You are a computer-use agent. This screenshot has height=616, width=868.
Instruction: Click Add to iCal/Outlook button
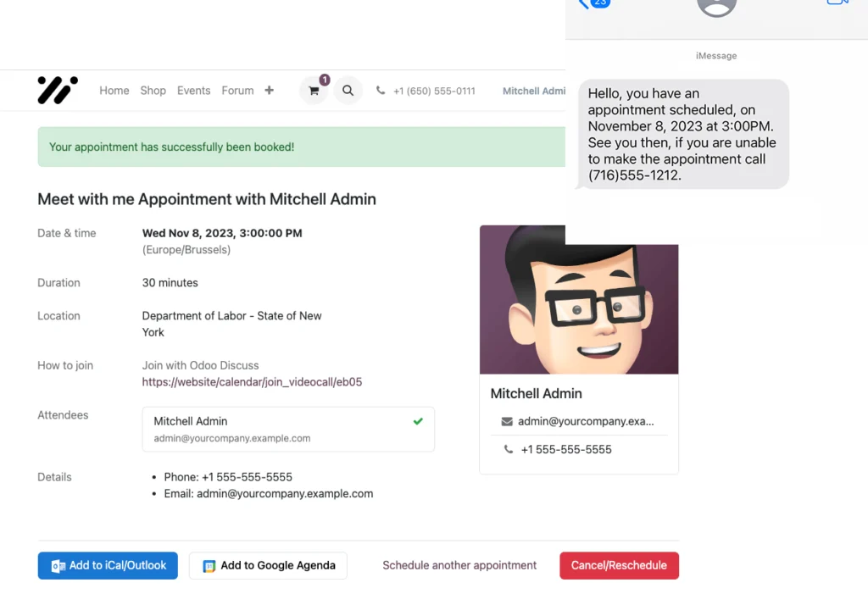click(x=108, y=565)
